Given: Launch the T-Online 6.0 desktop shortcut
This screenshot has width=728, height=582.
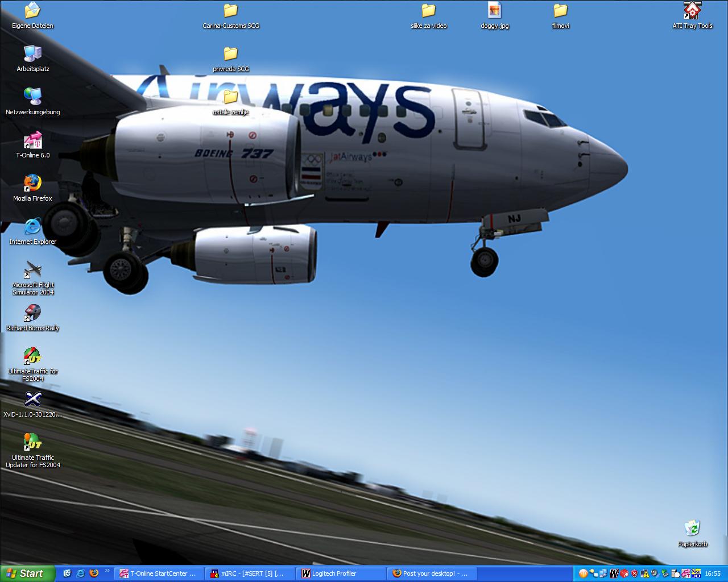Looking at the screenshot, I should (x=33, y=145).
